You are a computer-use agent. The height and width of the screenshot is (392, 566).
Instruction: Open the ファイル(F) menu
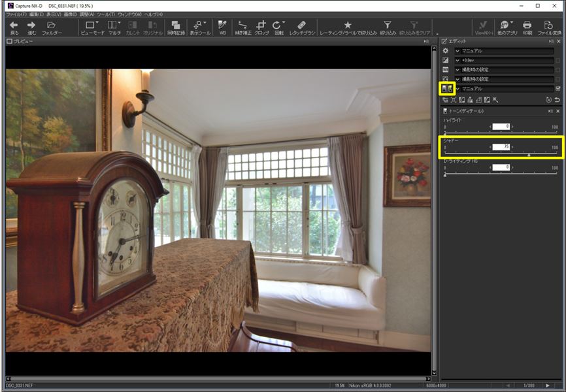click(x=16, y=14)
